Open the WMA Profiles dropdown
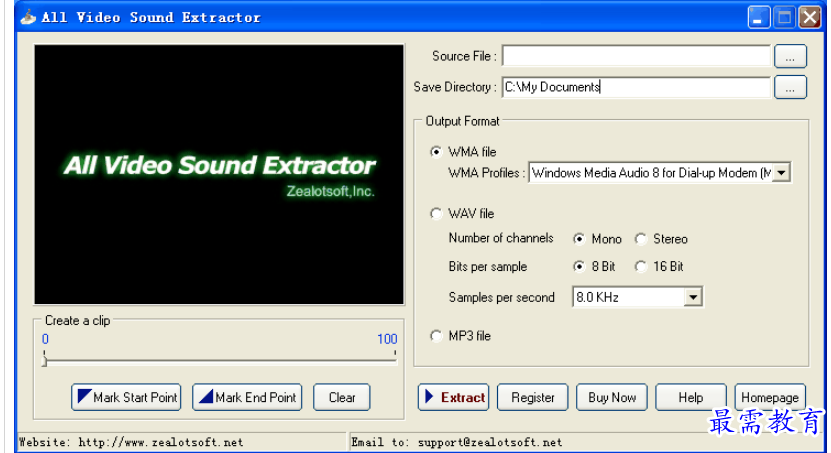Image resolution: width=831 pixels, height=453 pixels. coord(782,173)
